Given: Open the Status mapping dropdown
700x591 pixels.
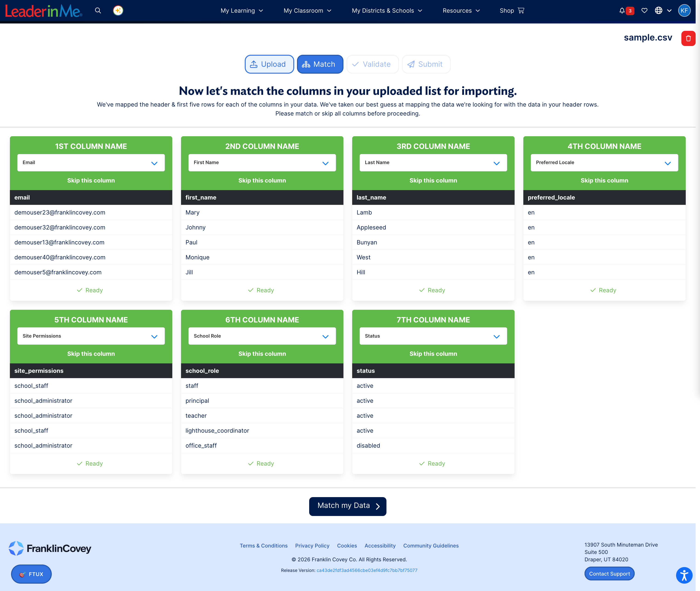Looking at the screenshot, I should coord(433,336).
